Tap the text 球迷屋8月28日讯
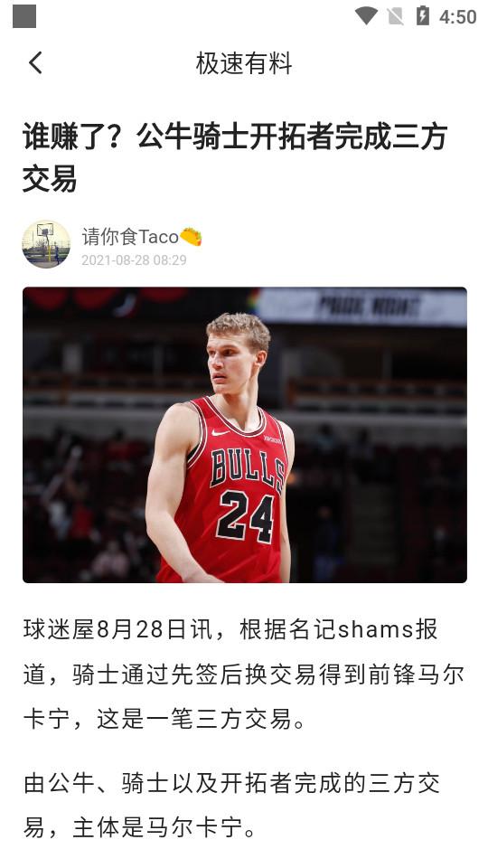This screenshot has width=488, height=868. (x=117, y=630)
